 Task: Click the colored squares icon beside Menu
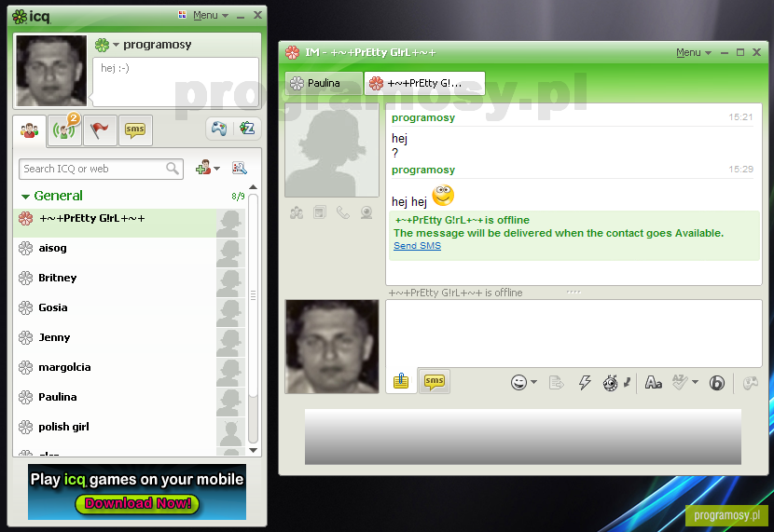182,15
